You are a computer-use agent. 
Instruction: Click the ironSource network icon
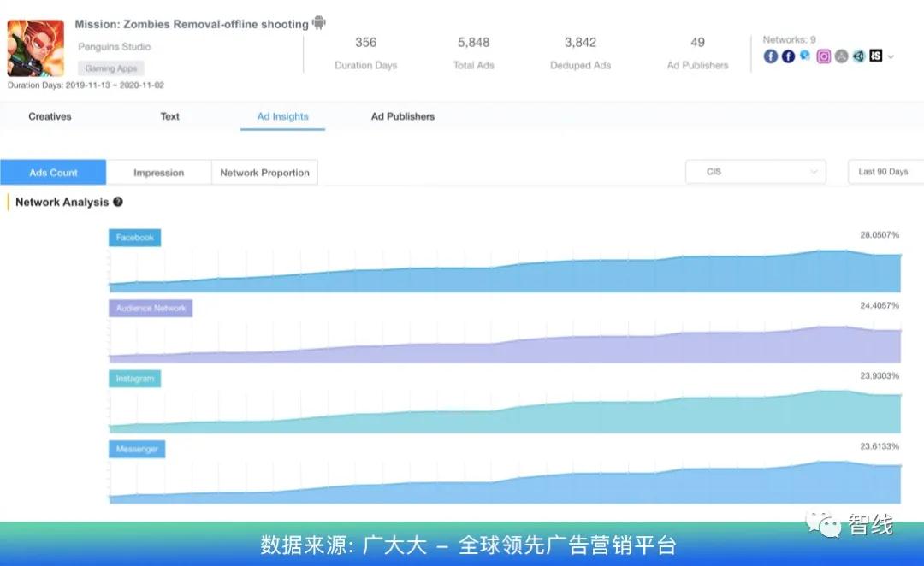click(x=876, y=56)
